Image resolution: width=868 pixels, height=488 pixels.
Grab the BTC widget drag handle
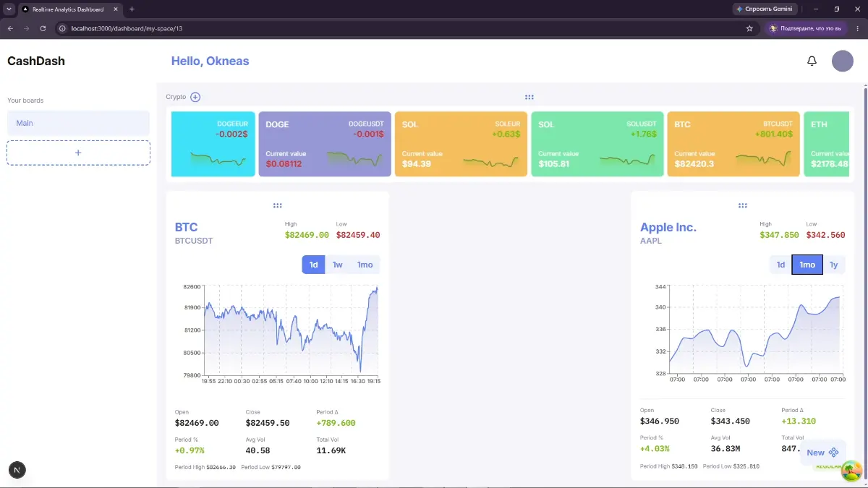pos(277,205)
